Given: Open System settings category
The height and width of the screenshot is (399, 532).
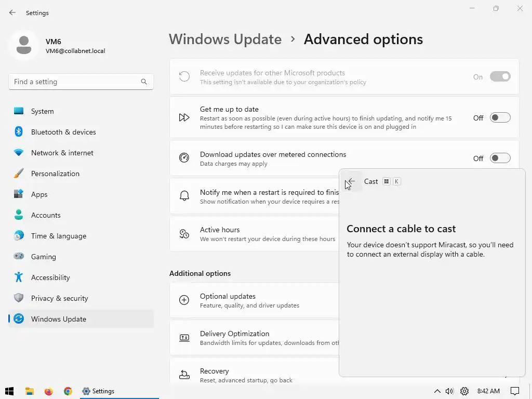Looking at the screenshot, I should 81,111.
